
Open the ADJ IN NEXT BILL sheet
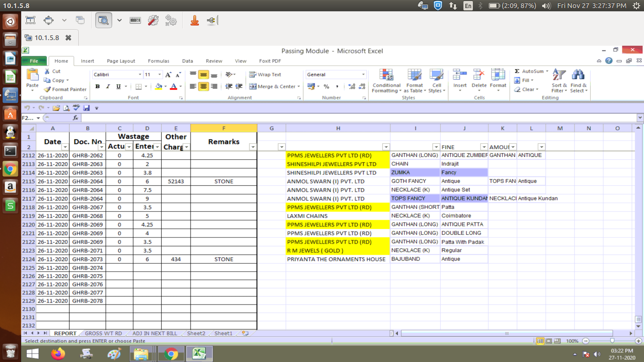[x=155, y=333]
